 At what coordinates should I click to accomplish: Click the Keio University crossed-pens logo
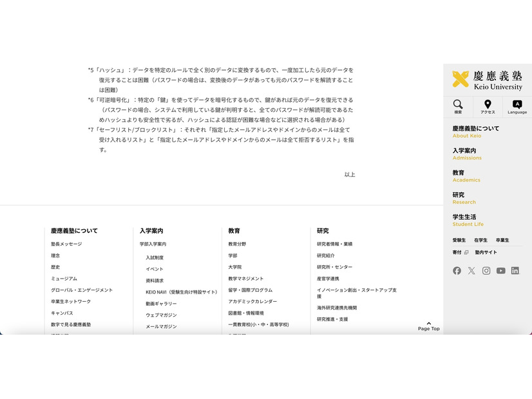coord(461,78)
